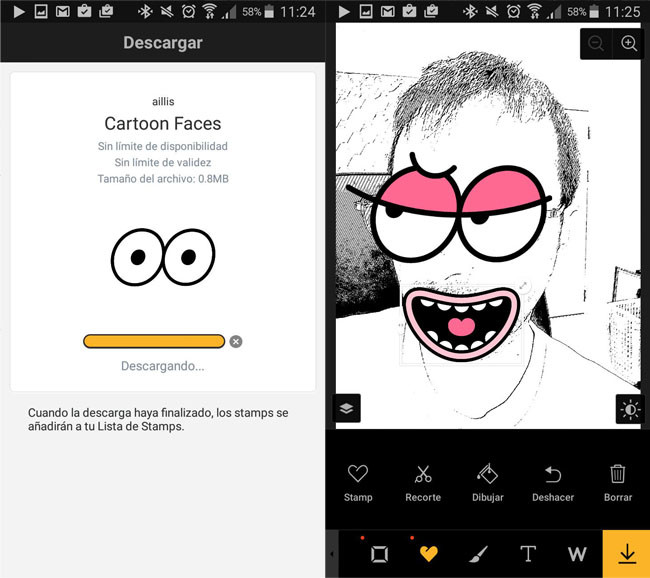Tap 'Sin límite de validez' text
Viewport: 650px width, 578px height.
[x=163, y=162]
